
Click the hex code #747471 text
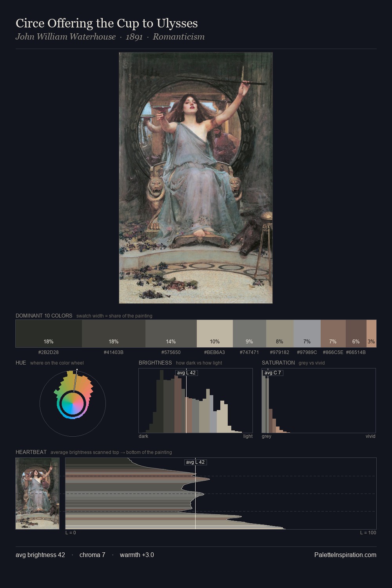(x=249, y=352)
